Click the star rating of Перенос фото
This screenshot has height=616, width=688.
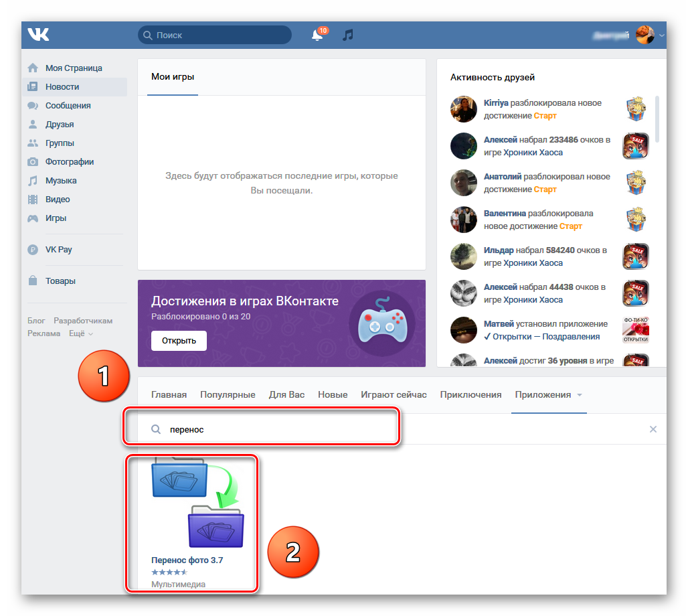tap(169, 572)
